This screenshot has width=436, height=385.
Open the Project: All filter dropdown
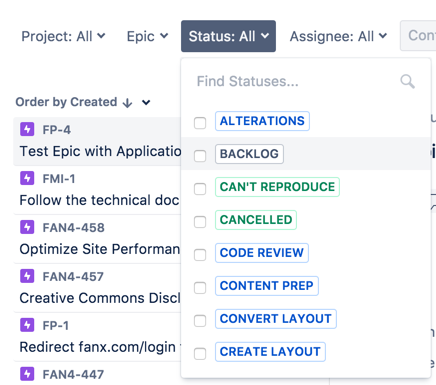63,36
